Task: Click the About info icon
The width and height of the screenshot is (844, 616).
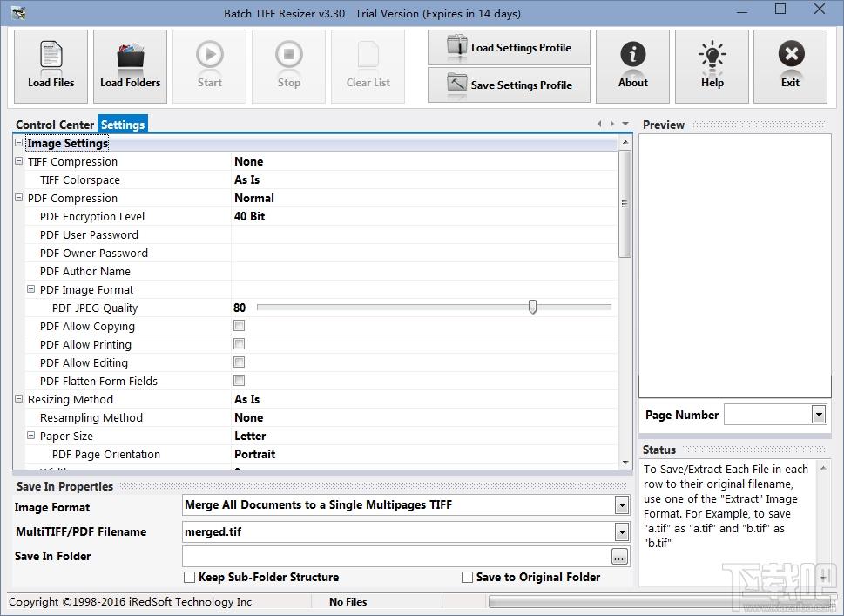Action: 632,66
